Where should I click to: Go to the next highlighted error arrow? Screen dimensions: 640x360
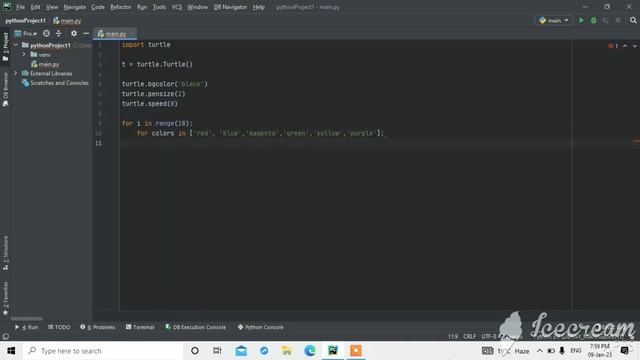pyautogui.click(x=635, y=46)
